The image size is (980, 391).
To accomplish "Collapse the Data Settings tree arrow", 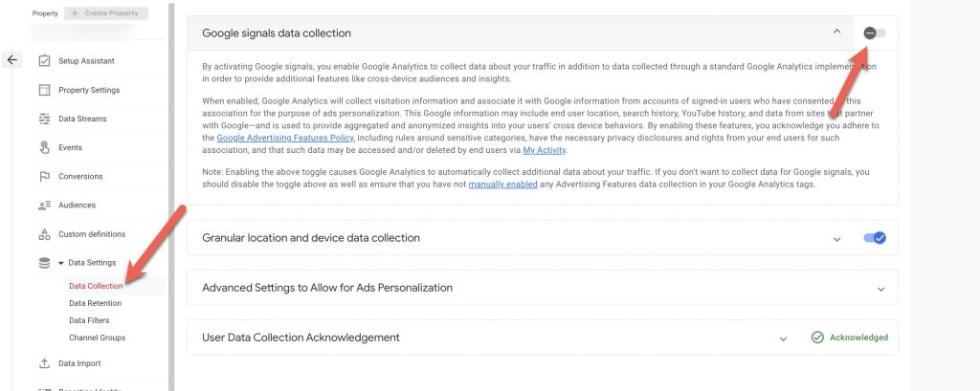I will coord(61,263).
